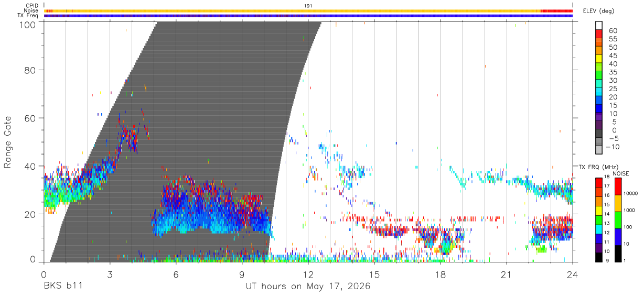Pick the white top swatch on ELEV colorbar
The height and width of the screenshot is (297, 644).
pyautogui.click(x=599, y=25)
